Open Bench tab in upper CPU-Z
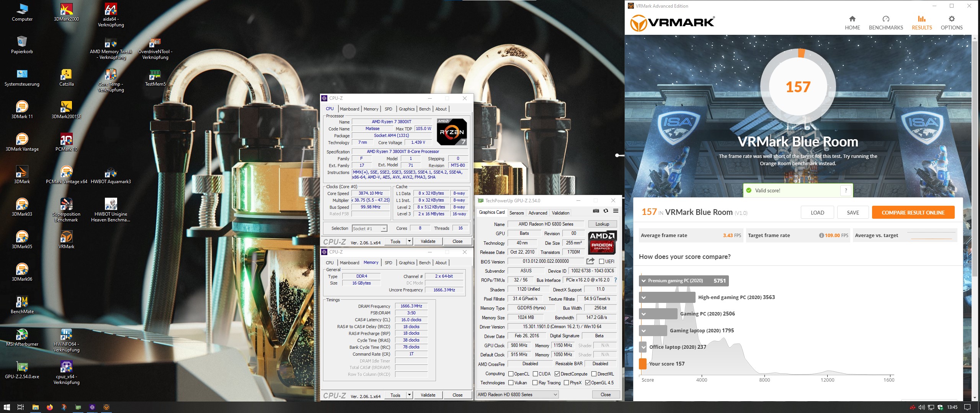 (x=425, y=109)
